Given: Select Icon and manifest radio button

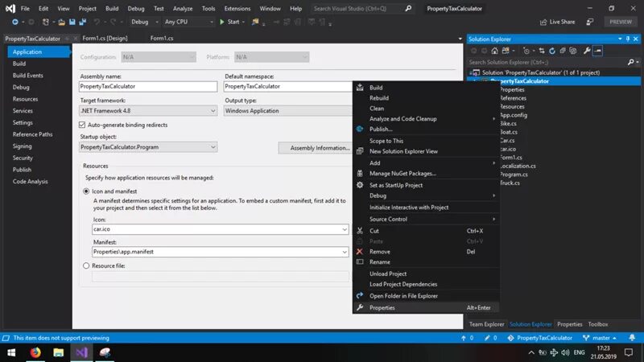Looking at the screenshot, I should click(86, 191).
